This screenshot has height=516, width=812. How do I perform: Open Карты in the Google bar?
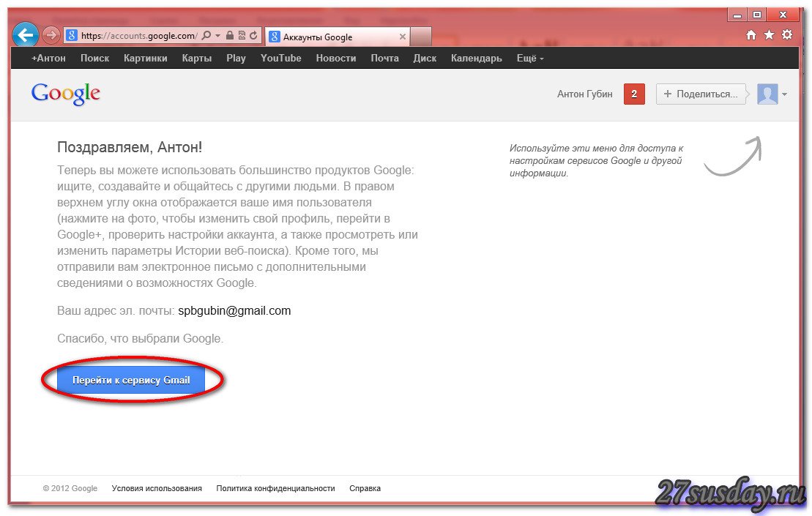(197, 59)
